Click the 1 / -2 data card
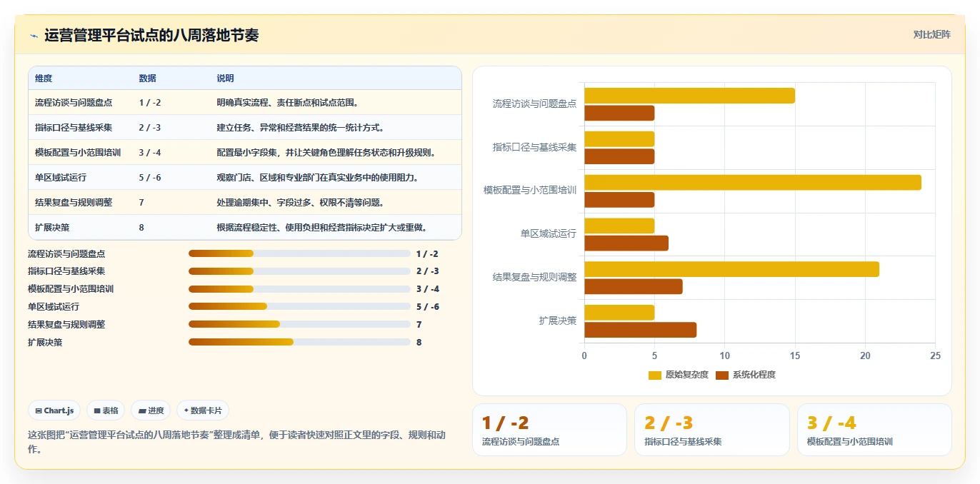The image size is (980, 484). (x=549, y=430)
